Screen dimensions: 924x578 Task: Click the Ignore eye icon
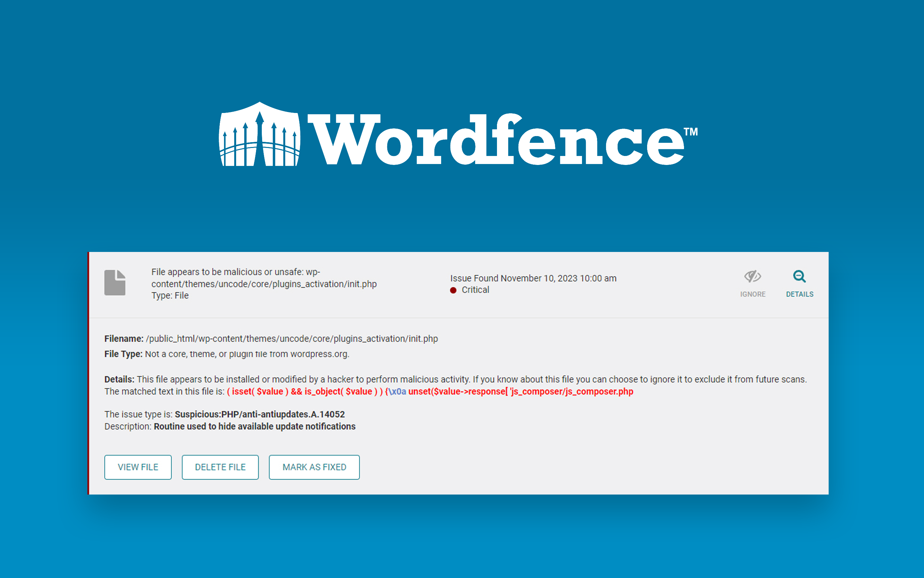tap(752, 276)
